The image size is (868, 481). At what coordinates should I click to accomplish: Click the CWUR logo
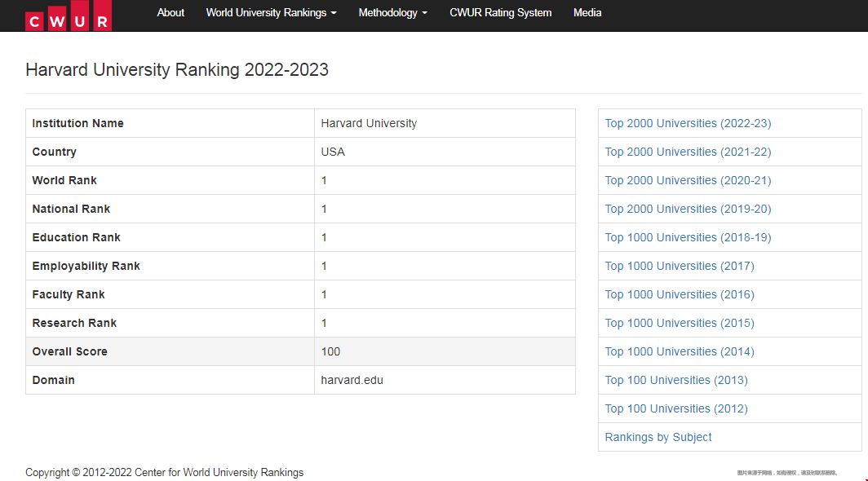[x=68, y=15]
